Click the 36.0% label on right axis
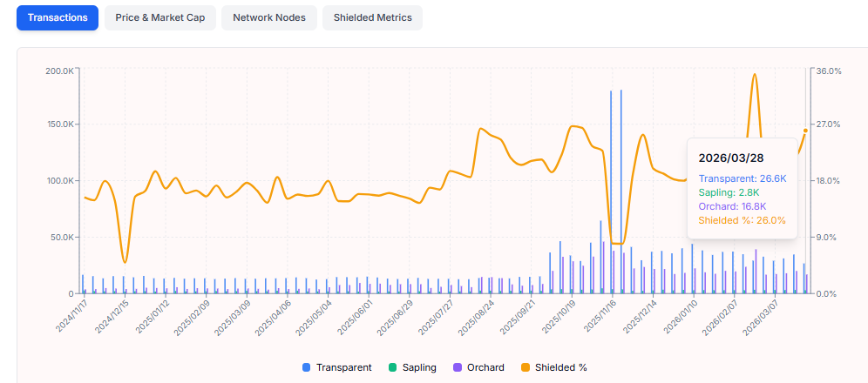868x383 pixels. point(828,71)
